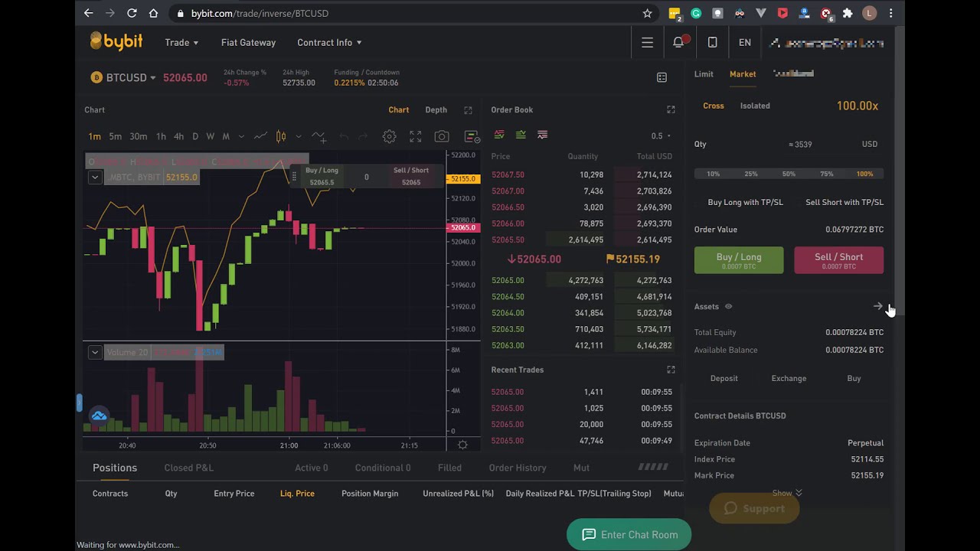Viewport: 980px width, 551px height.
Task: Select the 5m timeframe
Action: 115,136
